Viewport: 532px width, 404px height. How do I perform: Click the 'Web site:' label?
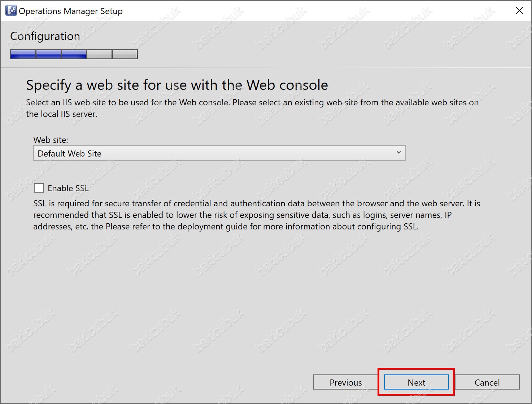(51, 140)
